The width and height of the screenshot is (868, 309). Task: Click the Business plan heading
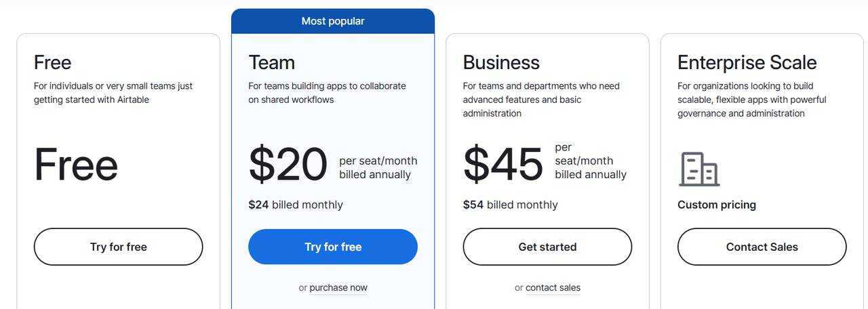[x=501, y=62]
